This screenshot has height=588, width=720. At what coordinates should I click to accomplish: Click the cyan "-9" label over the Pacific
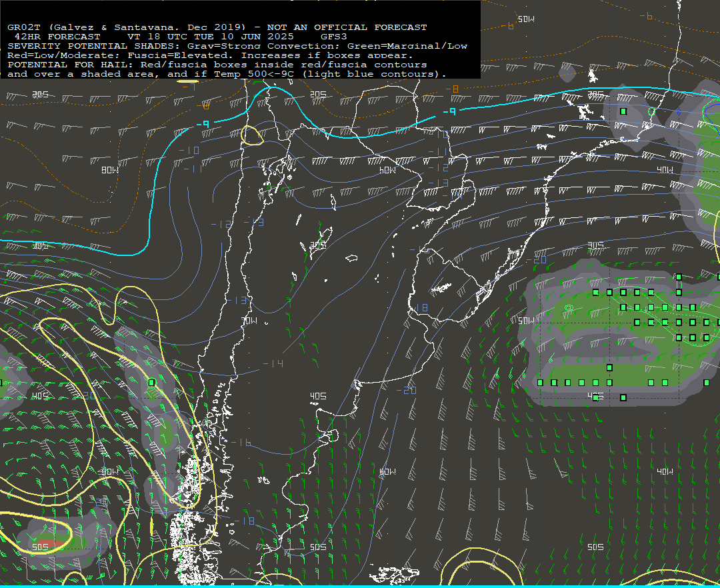point(203,125)
